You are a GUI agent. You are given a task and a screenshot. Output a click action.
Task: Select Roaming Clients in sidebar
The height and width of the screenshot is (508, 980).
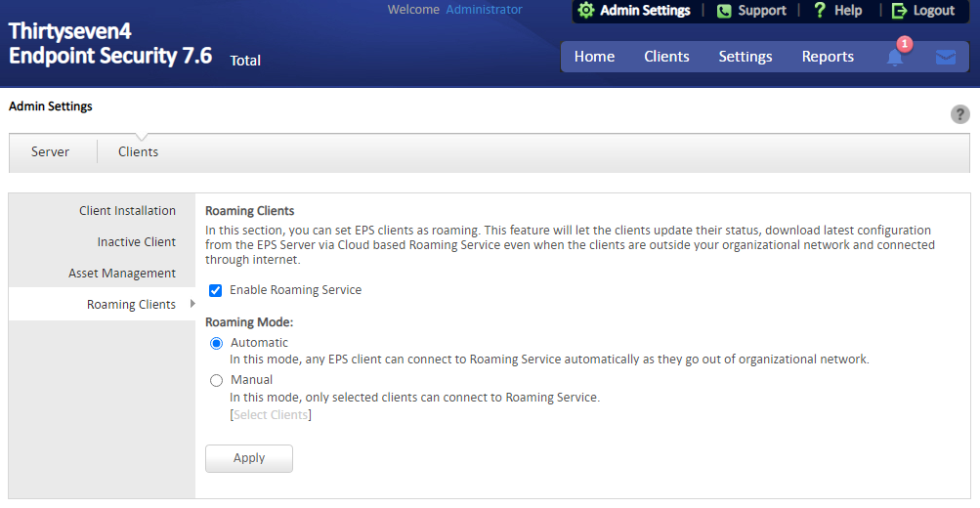131,304
